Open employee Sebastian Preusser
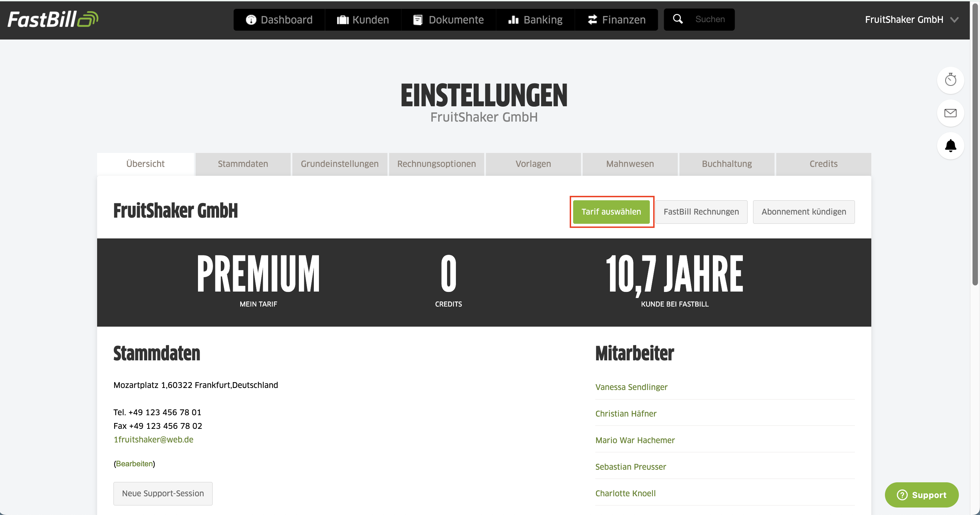Viewport: 980px width, 515px height. (630, 467)
